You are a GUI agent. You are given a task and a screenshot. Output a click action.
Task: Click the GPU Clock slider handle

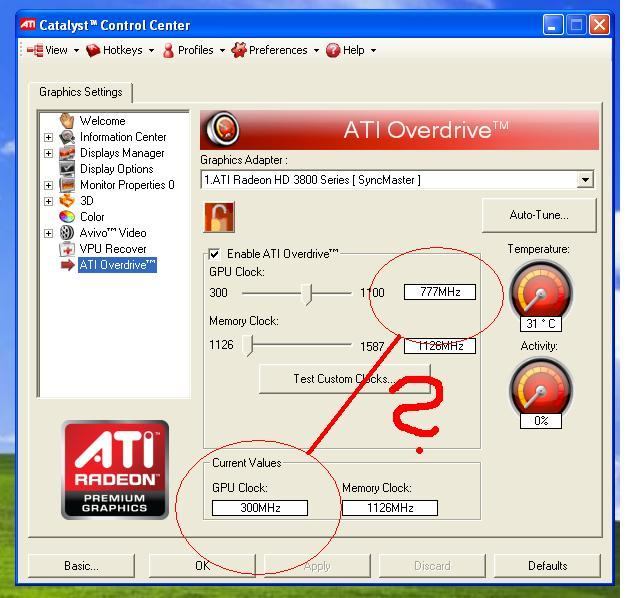point(307,294)
